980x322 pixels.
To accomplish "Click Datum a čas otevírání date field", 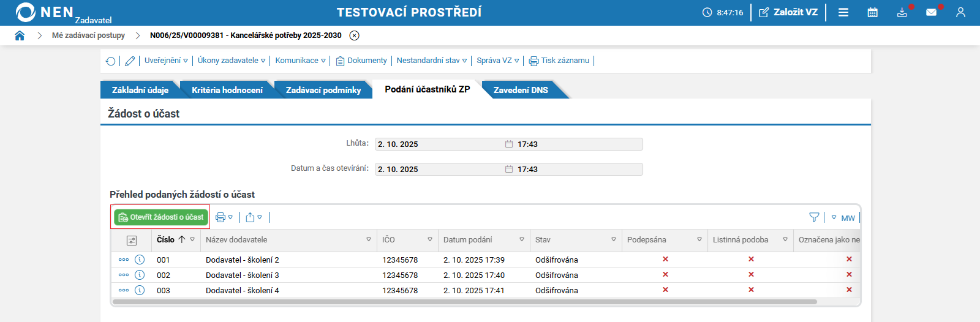I will (445, 169).
